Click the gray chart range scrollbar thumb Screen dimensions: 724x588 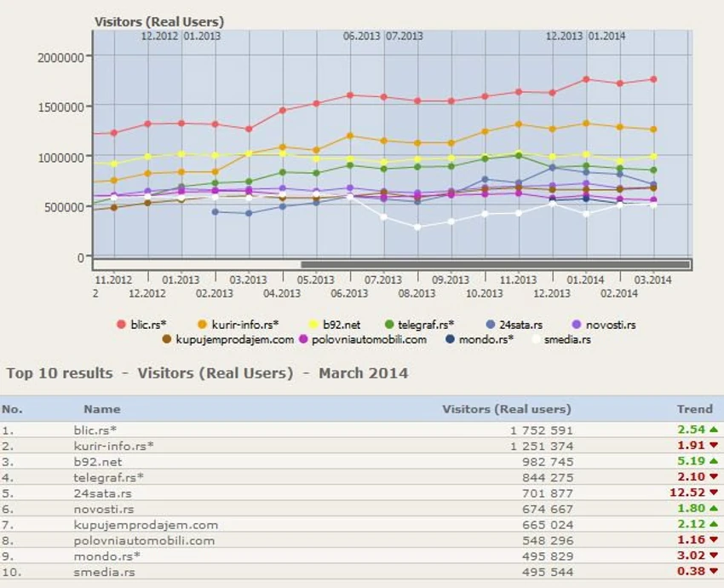coord(496,265)
